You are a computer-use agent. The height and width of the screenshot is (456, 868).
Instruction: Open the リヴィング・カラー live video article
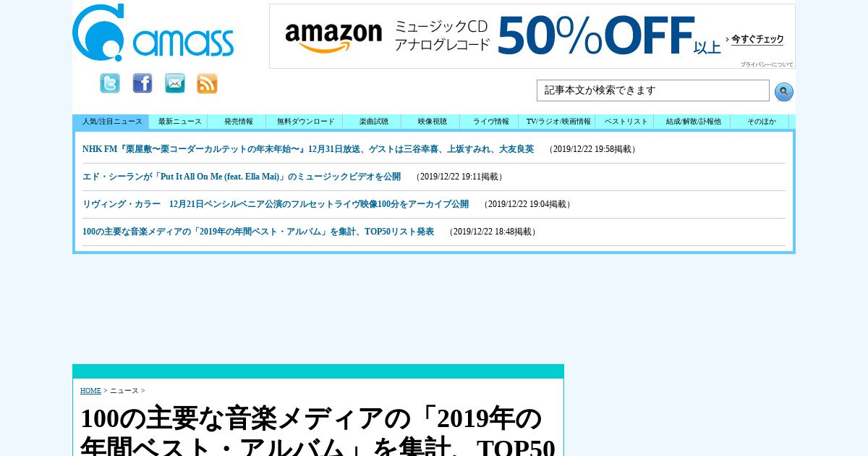[276, 204]
